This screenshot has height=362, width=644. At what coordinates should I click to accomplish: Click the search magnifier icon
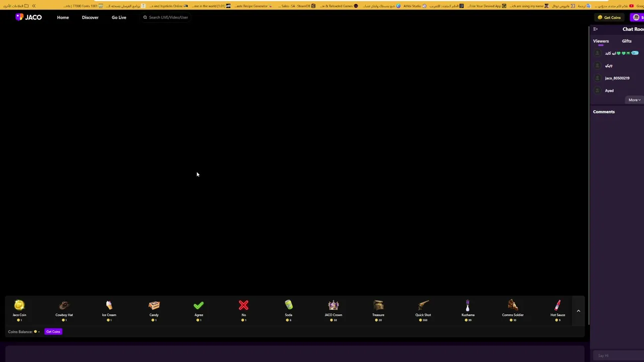pyautogui.click(x=145, y=17)
